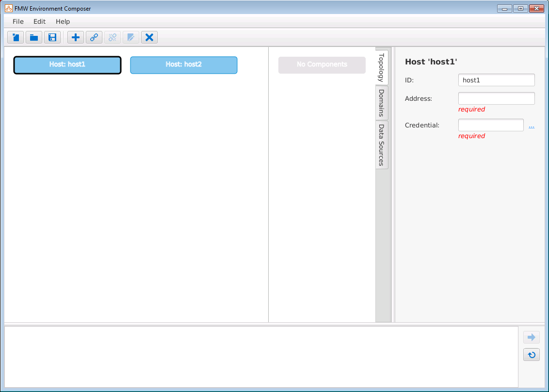Click the ellipsis link beside Credential
This screenshot has height=392, width=549.
(532, 126)
